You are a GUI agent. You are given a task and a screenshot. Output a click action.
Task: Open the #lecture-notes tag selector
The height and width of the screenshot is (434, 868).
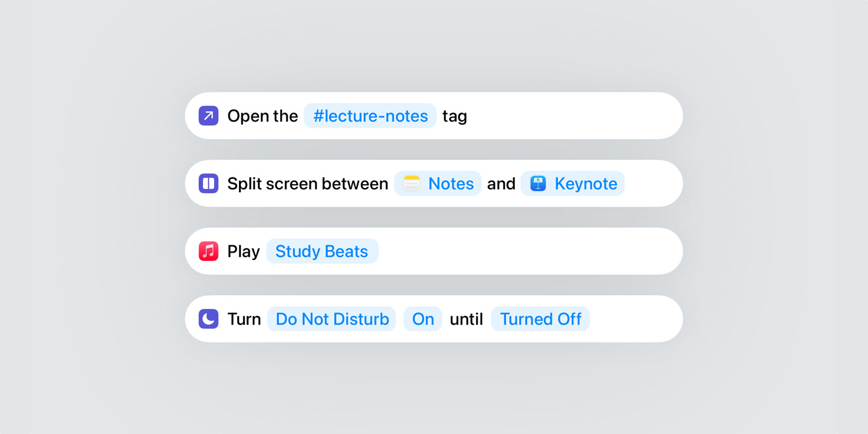[370, 116]
